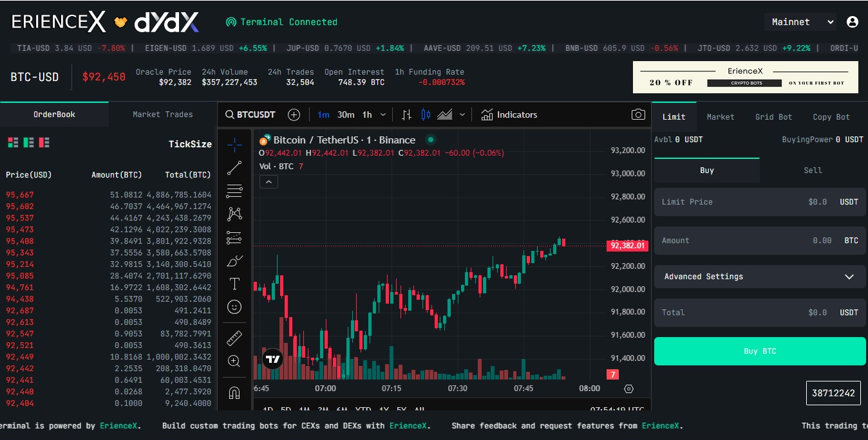Select the Brush drawing tool

click(234, 261)
